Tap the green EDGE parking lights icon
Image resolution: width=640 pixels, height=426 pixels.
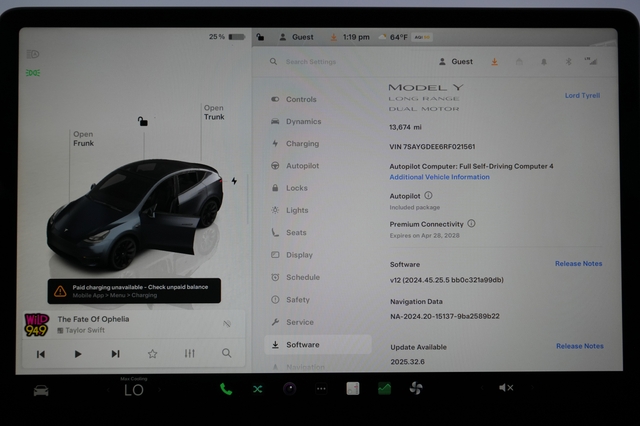pos(33,73)
